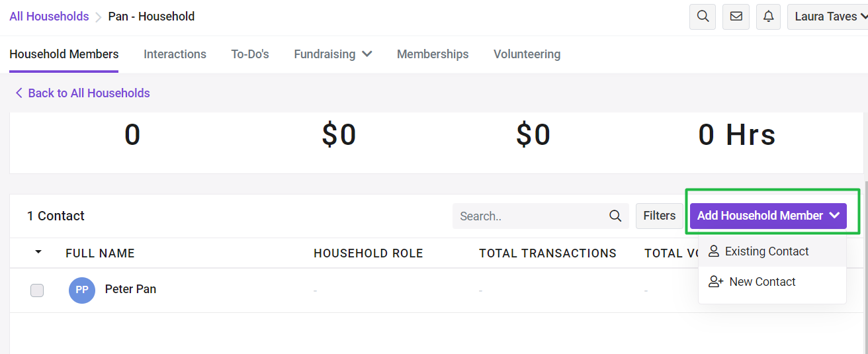Open Laura Taves user menu
868x354 pixels.
(828, 17)
